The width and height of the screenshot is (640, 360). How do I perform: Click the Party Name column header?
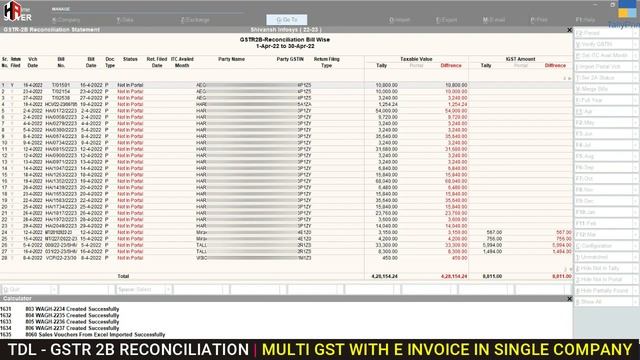[231, 59]
